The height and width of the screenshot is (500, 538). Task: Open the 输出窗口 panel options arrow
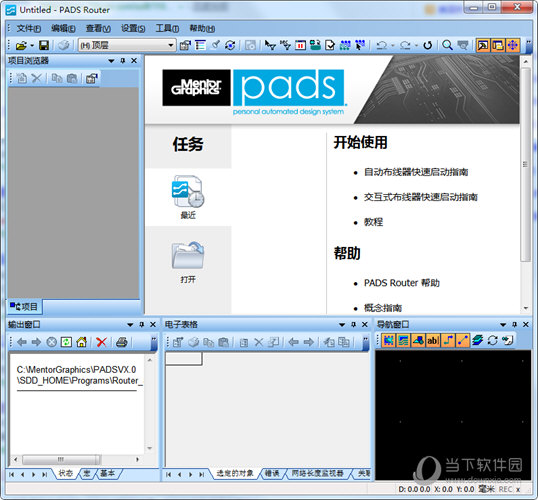(130, 325)
